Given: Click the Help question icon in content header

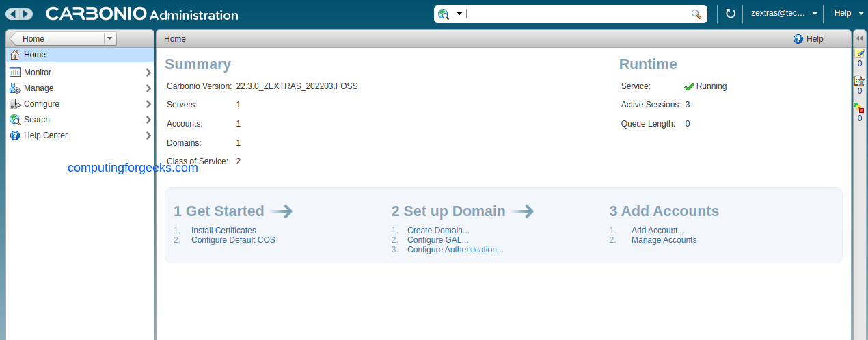Looking at the screenshot, I should click(798, 39).
